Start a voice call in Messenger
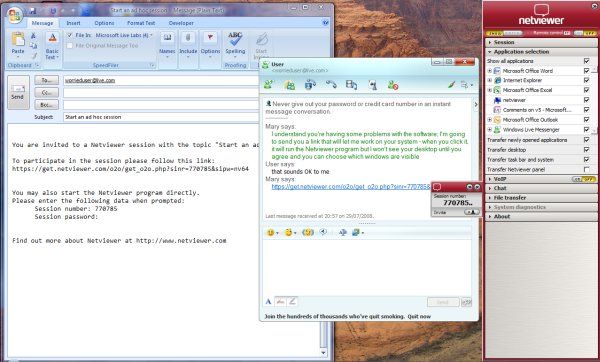600x362 pixels. [331, 85]
